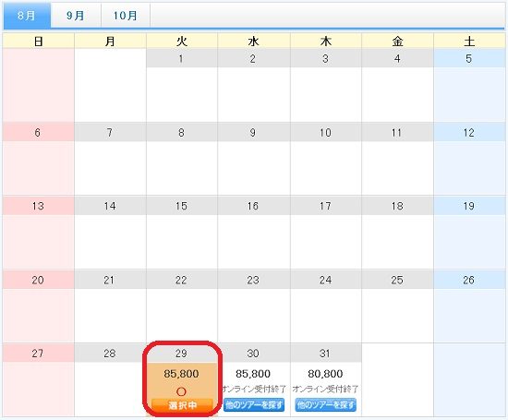Viewport: 508px width, 420px height.
Task: Click the 85,800 price on August 29
Action: click(181, 374)
